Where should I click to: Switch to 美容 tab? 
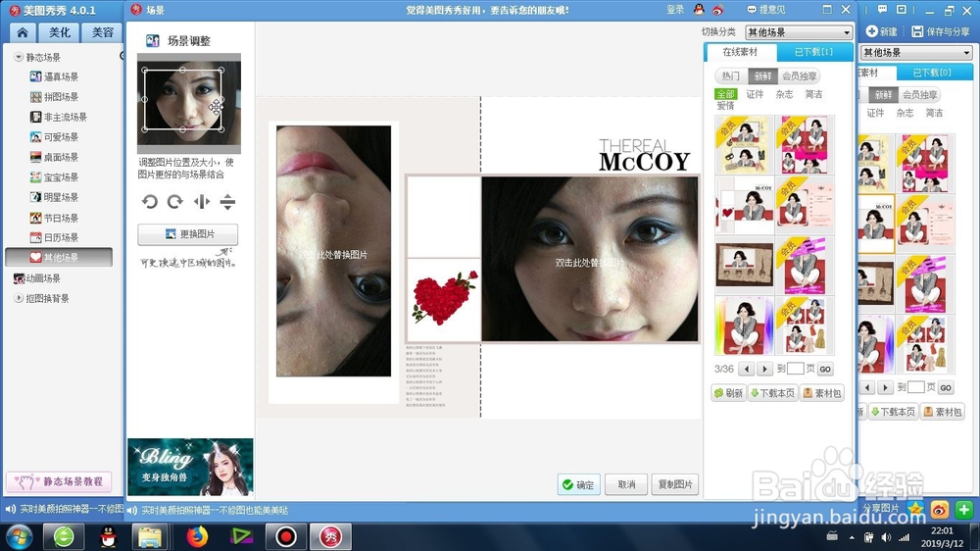click(x=102, y=32)
